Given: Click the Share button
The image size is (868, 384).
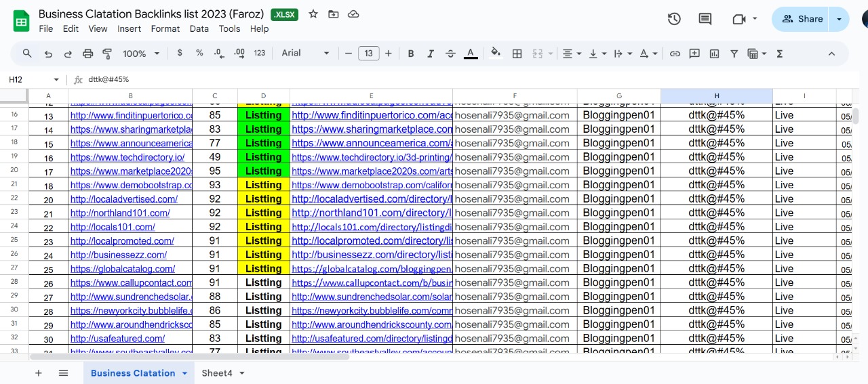Looking at the screenshot, I should point(802,19).
